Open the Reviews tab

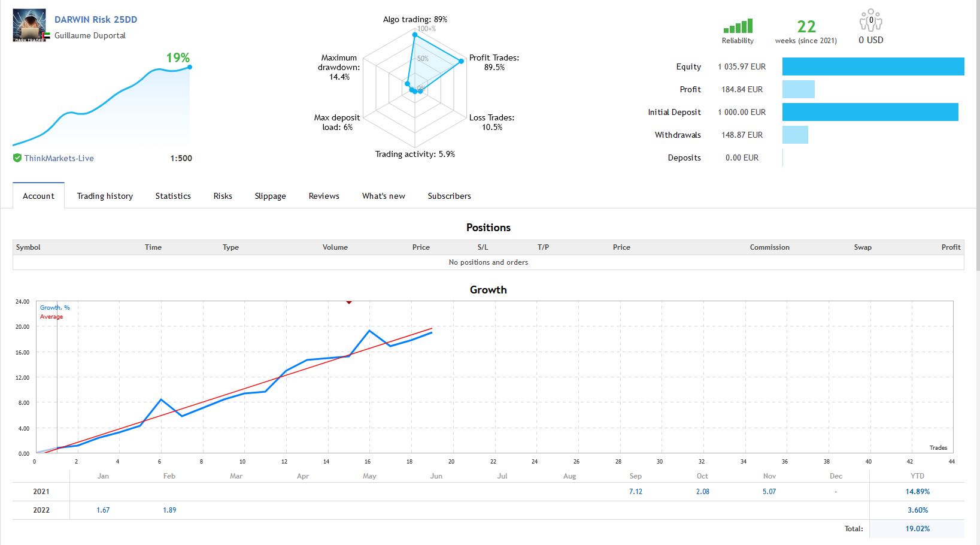pyautogui.click(x=324, y=196)
